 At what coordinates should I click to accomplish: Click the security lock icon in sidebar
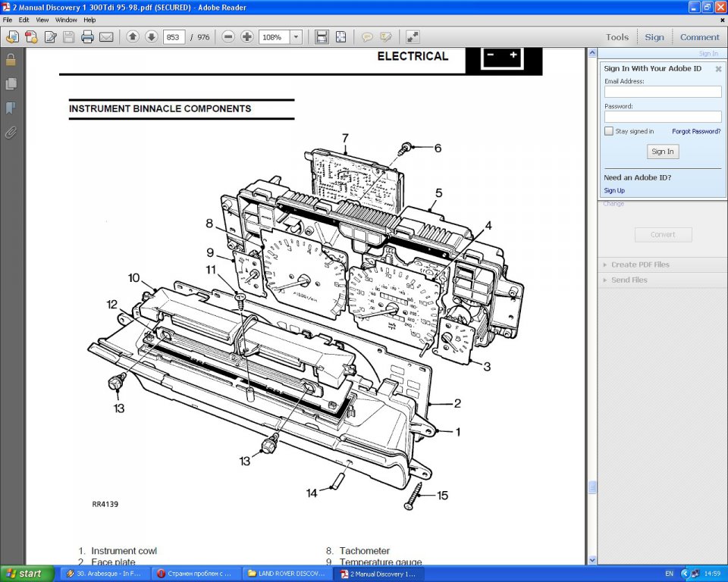click(x=11, y=60)
